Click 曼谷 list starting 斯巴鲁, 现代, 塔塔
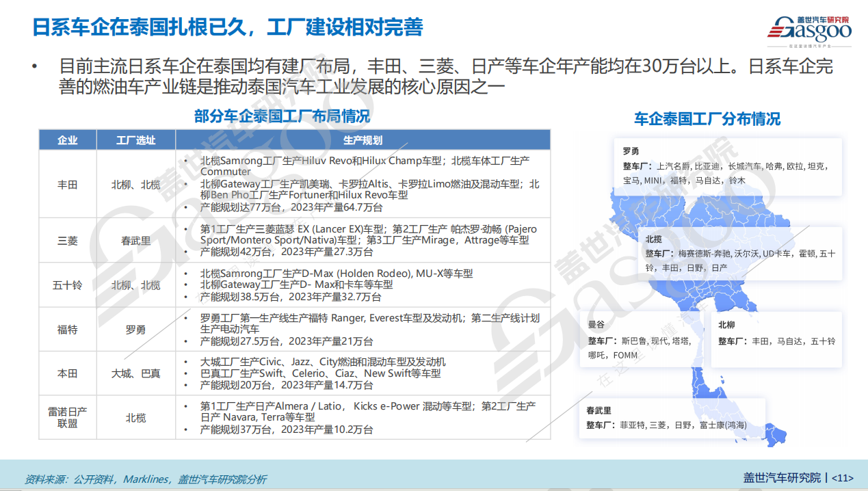Viewport: 868px width, 491px height. pyautogui.click(x=639, y=348)
